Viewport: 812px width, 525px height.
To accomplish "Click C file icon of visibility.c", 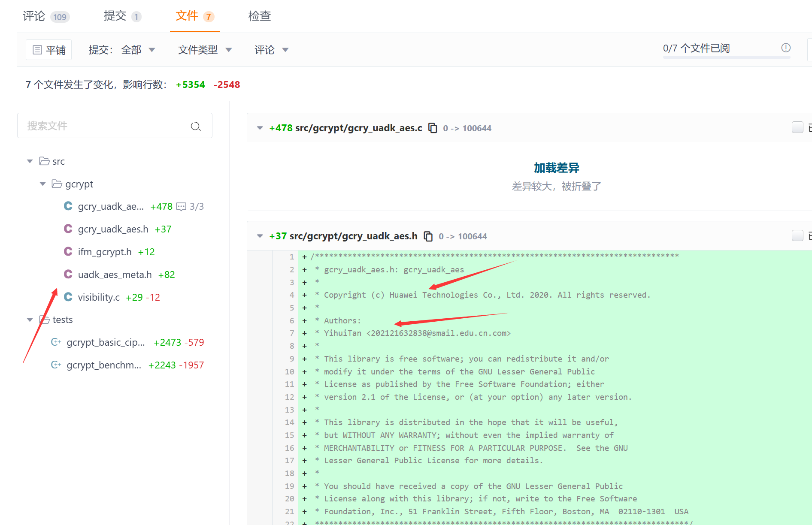I will (68, 297).
